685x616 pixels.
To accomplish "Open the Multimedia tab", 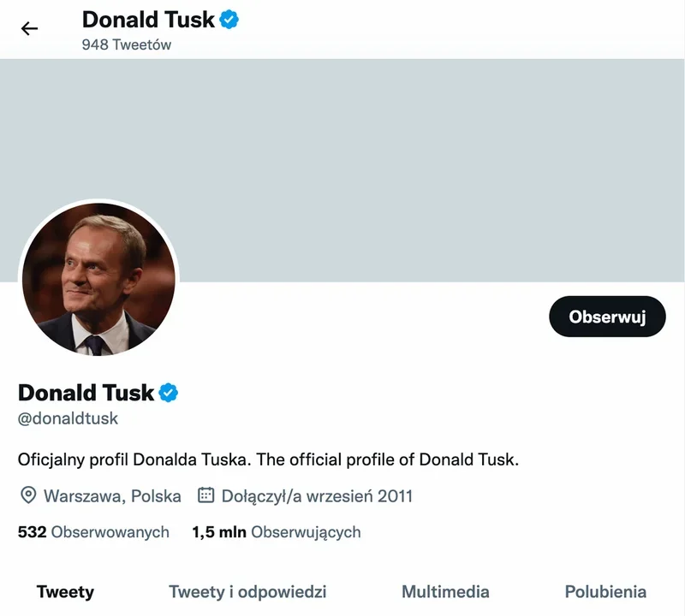I will 445,592.
